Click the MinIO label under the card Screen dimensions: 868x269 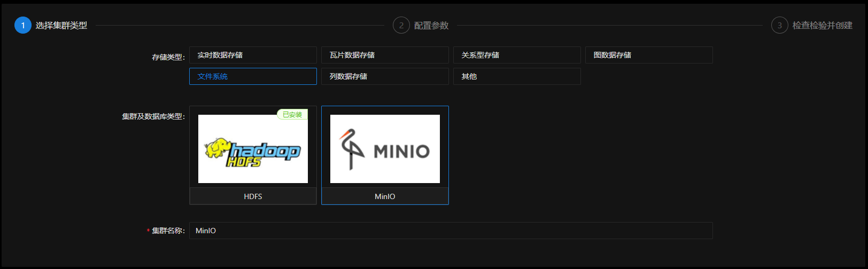385,196
